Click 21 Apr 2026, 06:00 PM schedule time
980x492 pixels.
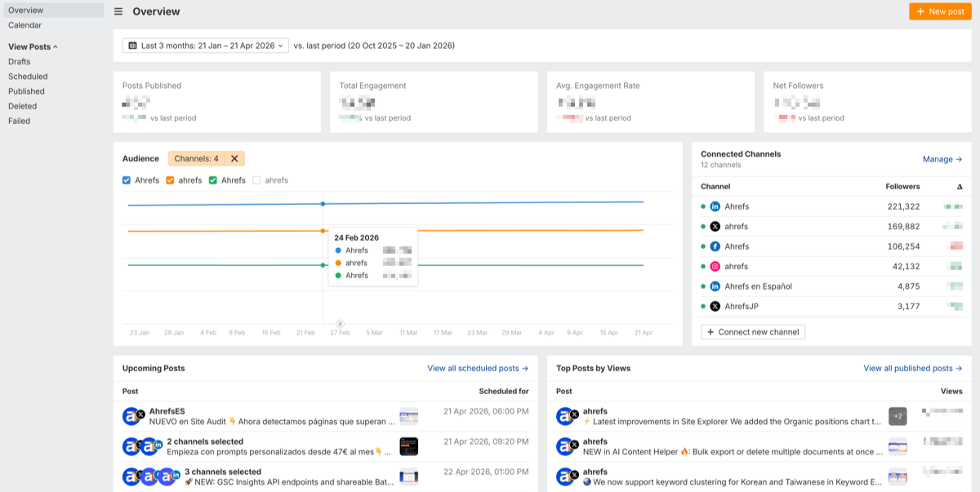click(x=485, y=411)
